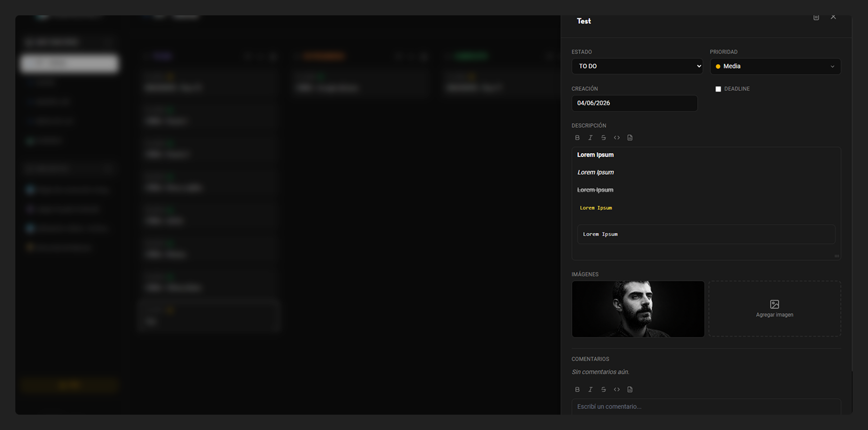Open the Prioridad dropdown showing Media
This screenshot has height=430, width=868.
tap(775, 66)
